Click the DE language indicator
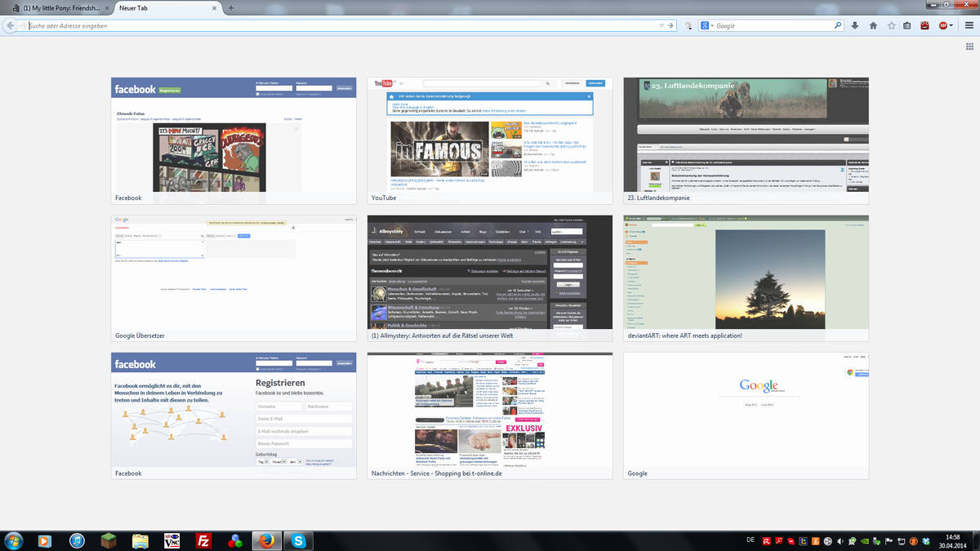 pyautogui.click(x=751, y=540)
